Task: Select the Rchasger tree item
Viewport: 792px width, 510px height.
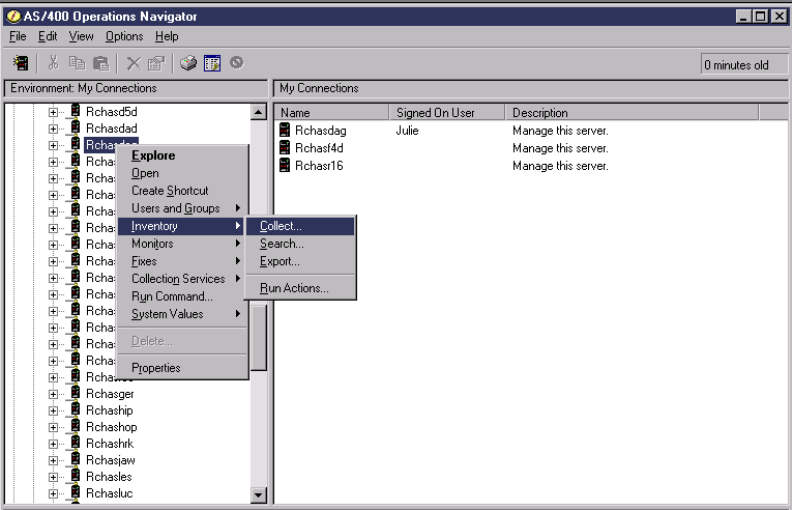Action: (x=110, y=394)
